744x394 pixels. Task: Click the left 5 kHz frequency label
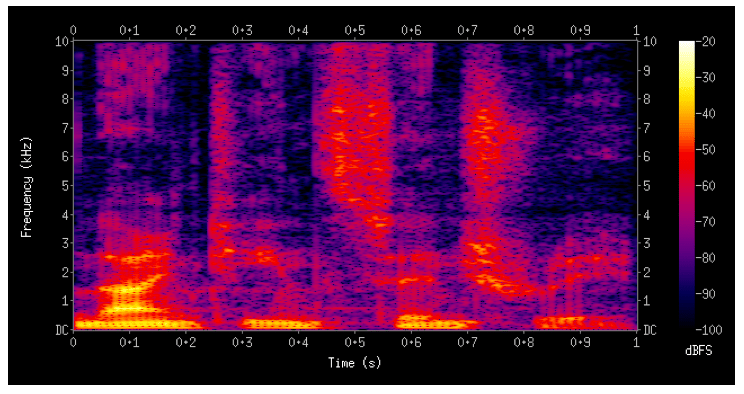(65, 186)
